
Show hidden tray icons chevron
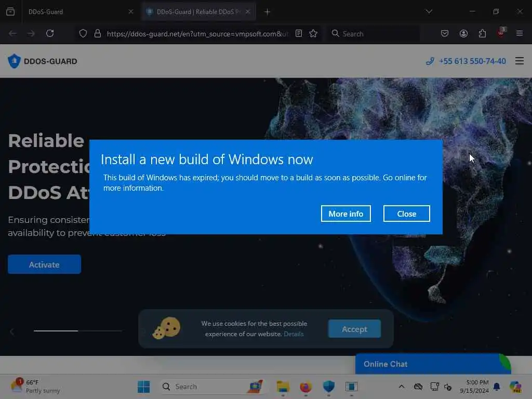[402, 387]
